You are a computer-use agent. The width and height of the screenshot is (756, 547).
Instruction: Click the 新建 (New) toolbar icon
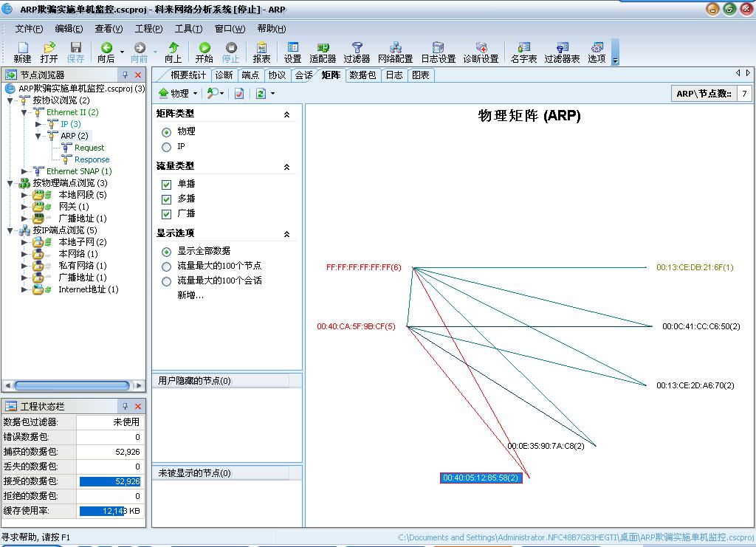22,52
